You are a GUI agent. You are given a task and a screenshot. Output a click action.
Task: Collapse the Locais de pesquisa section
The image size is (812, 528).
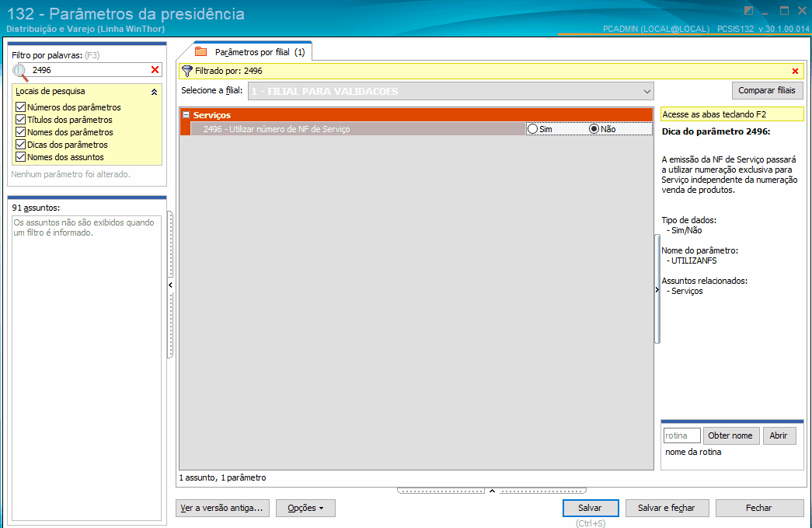[154, 92]
